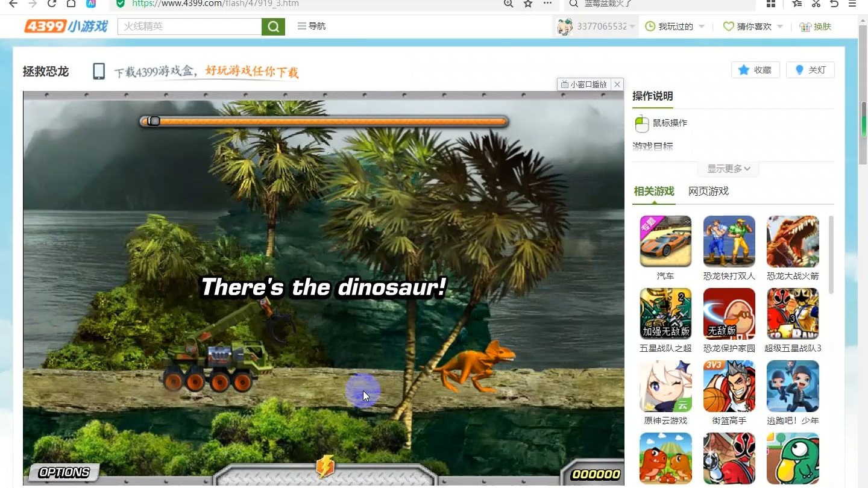Toggle 关灯 lights-off mode
The image size is (868, 488).
pyautogui.click(x=810, y=70)
